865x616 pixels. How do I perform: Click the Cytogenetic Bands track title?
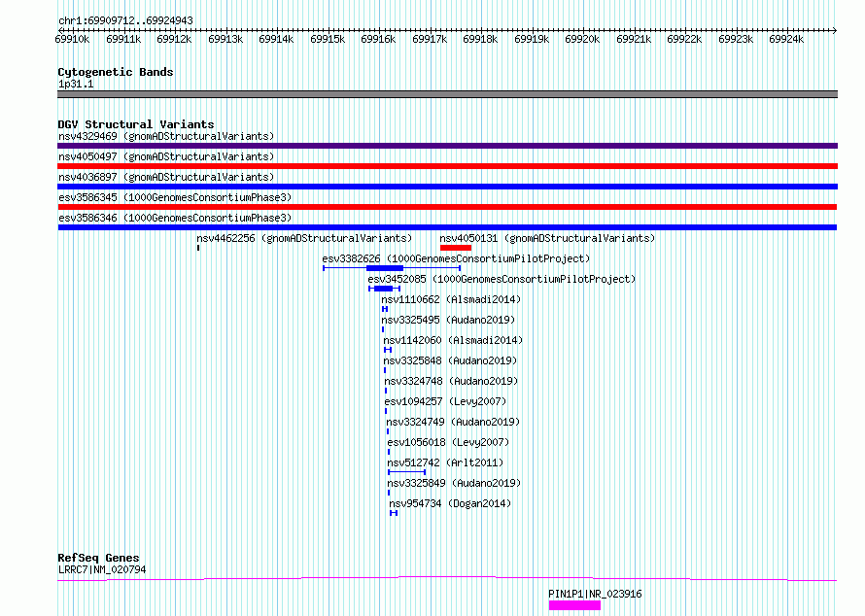pos(116,72)
